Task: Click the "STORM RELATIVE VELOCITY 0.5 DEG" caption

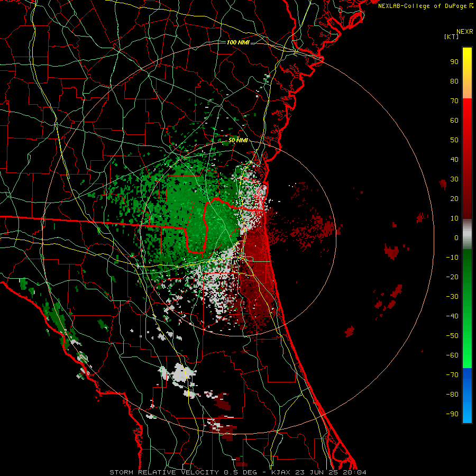Action: click(183, 472)
